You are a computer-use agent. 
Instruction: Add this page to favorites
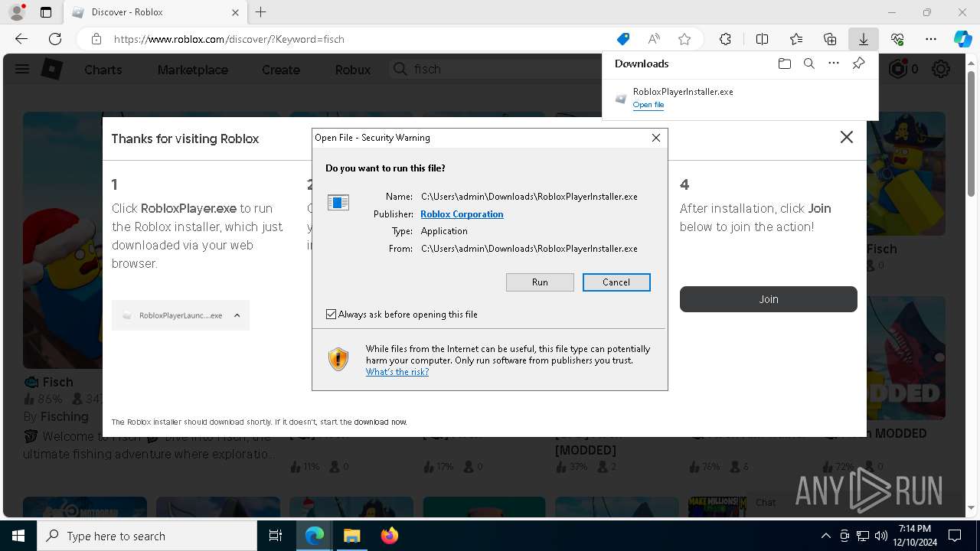[684, 39]
